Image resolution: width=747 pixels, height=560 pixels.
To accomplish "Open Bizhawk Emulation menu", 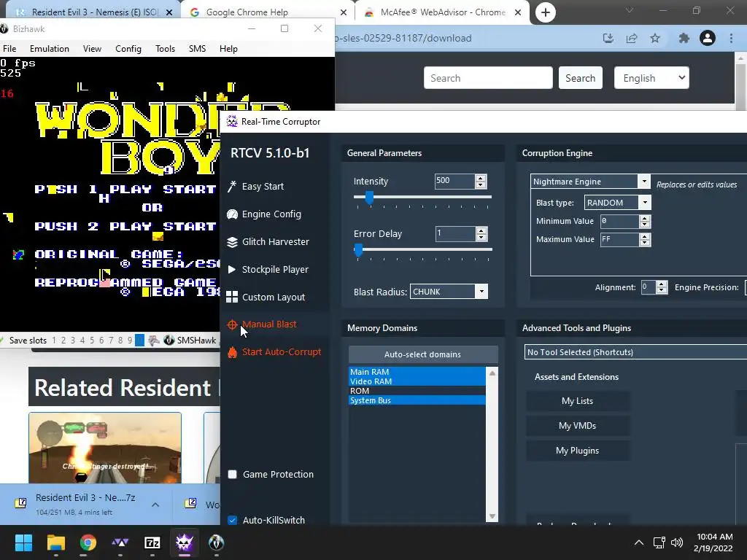I will [x=50, y=49].
